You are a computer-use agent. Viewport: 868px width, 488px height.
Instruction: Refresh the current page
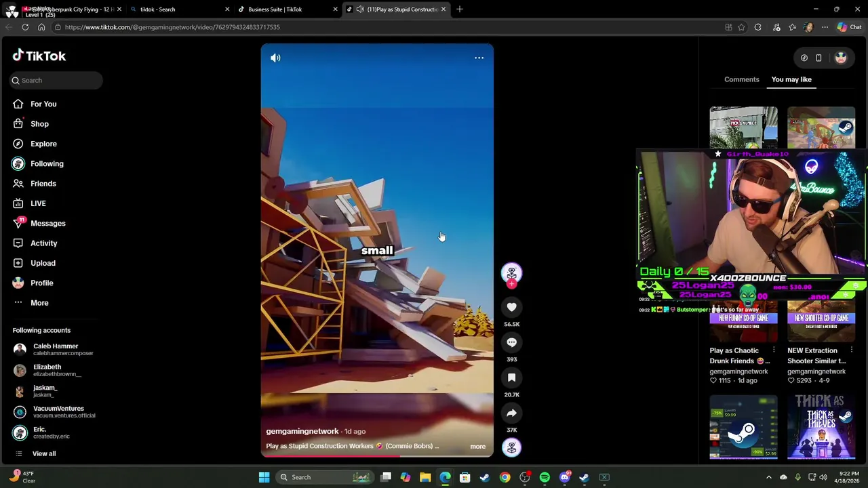[25, 27]
